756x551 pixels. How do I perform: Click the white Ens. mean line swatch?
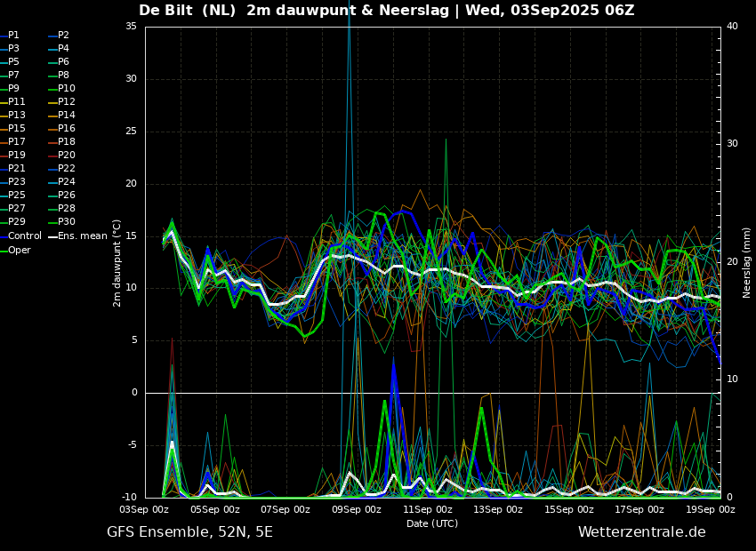[x=52, y=236]
